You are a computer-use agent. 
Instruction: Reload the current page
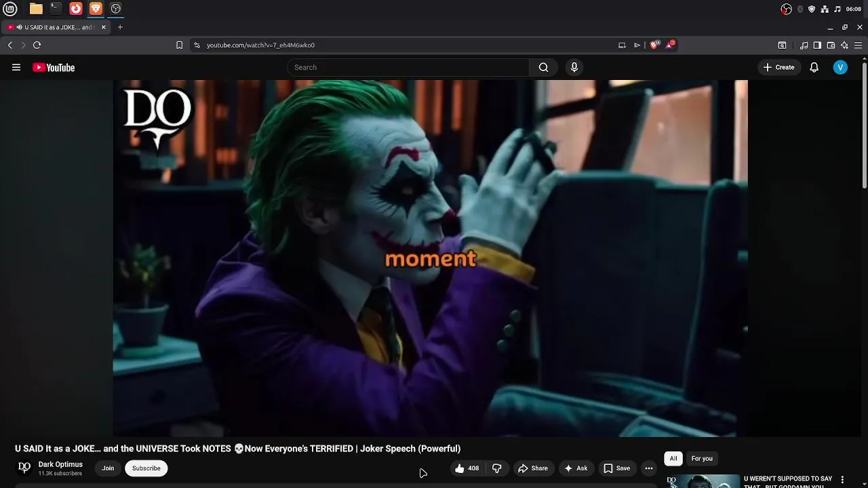[37, 45]
